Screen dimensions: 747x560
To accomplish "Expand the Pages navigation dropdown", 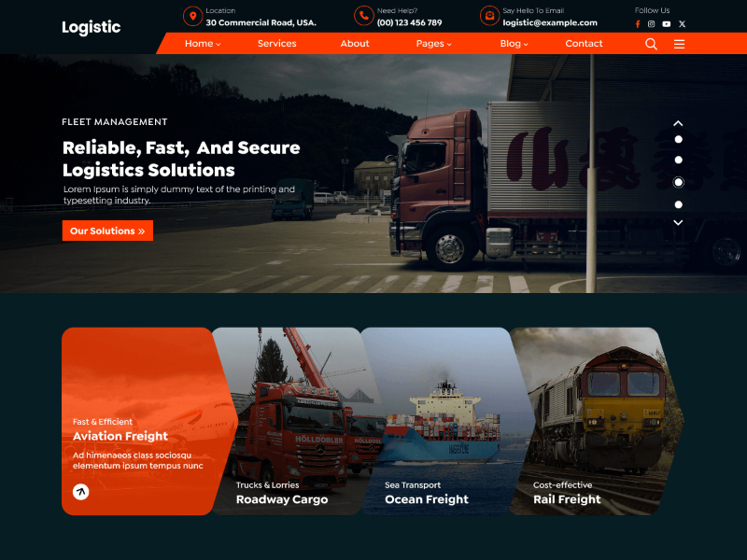I will 433,43.
